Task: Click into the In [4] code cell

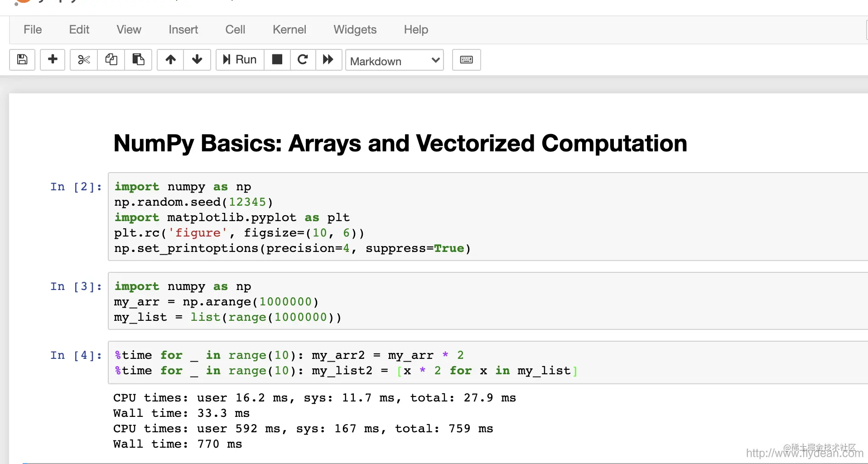Action: click(488, 362)
